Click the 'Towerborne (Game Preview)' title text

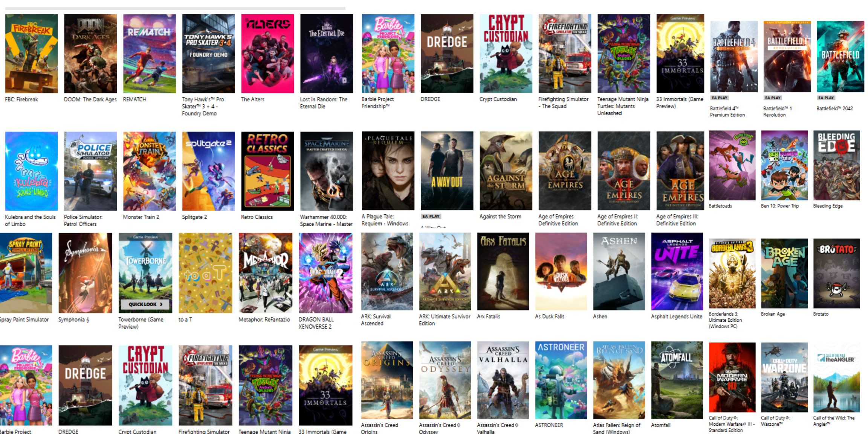[141, 323]
